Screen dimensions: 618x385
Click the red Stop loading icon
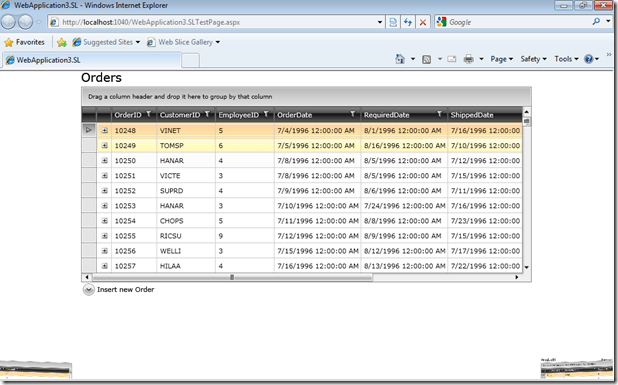pyautogui.click(x=423, y=22)
